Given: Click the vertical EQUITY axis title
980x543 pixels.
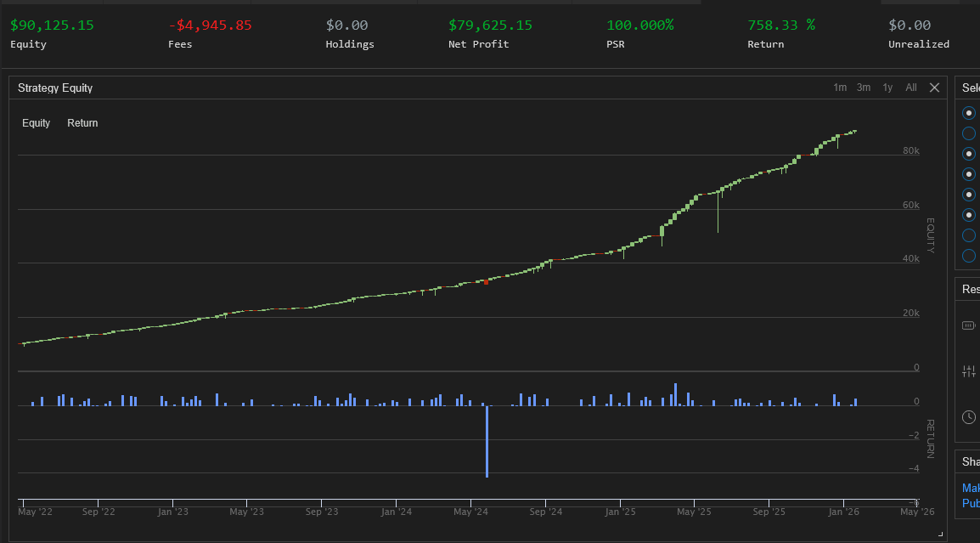Looking at the screenshot, I should pos(930,235).
